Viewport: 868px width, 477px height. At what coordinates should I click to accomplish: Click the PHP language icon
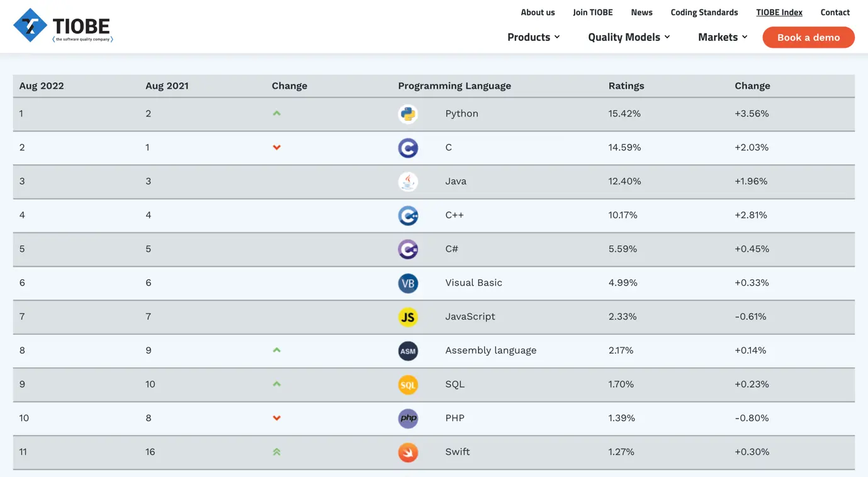click(x=408, y=418)
